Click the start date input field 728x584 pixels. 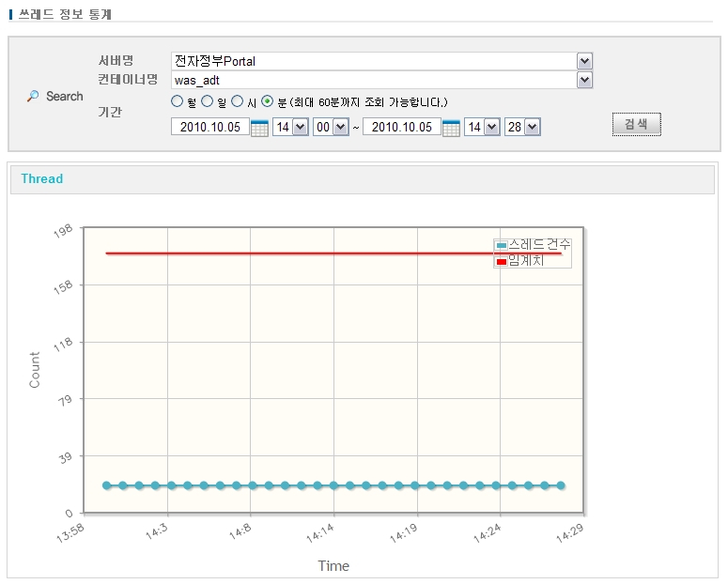coord(209,127)
